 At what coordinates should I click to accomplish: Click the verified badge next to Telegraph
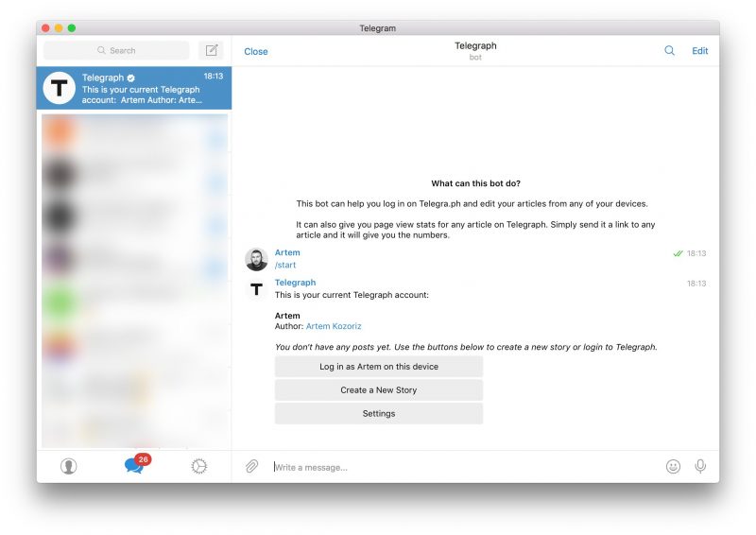[x=130, y=78]
